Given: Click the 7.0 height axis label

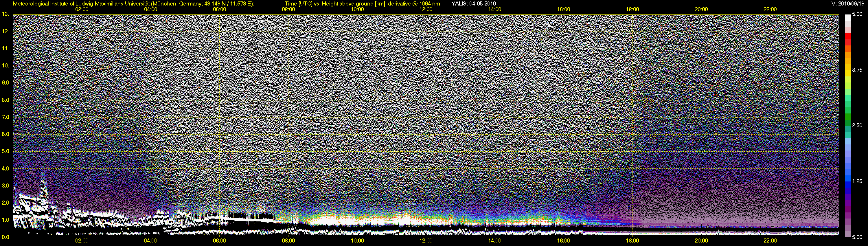Looking at the screenshot, I should click(x=5, y=117).
